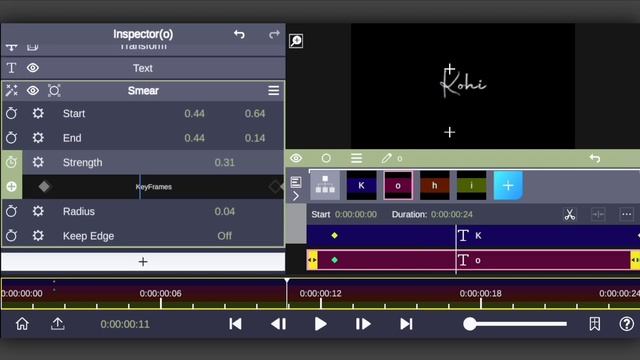Go to home screen
Viewport: 640px width, 360px height.
(x=22, y=324)
